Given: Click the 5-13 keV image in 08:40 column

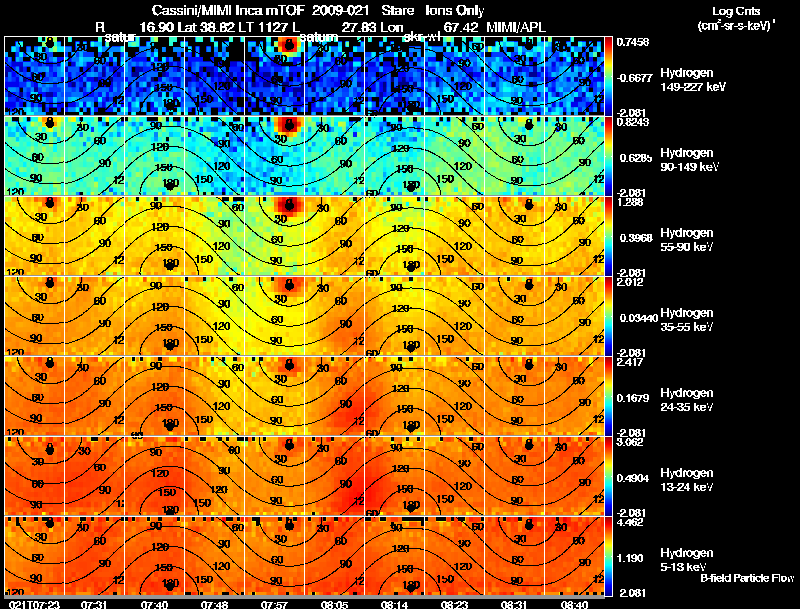Looking at the screenshot, I should click(574, 555).
